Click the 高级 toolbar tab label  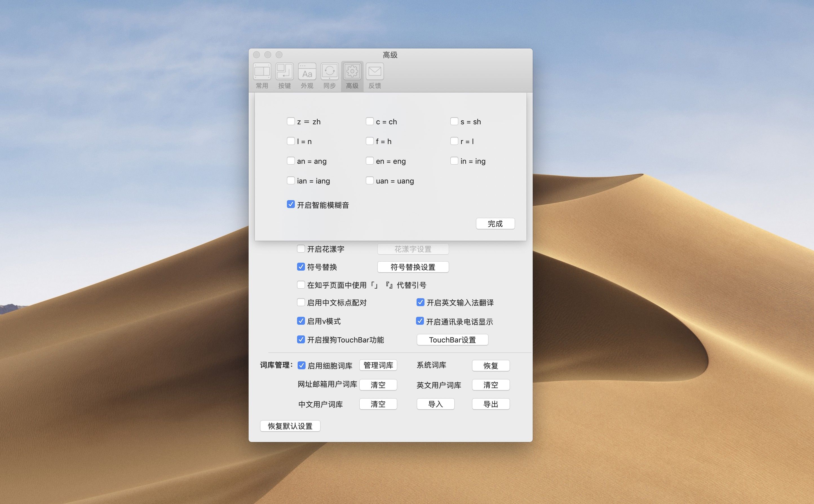tap(352, 86)
